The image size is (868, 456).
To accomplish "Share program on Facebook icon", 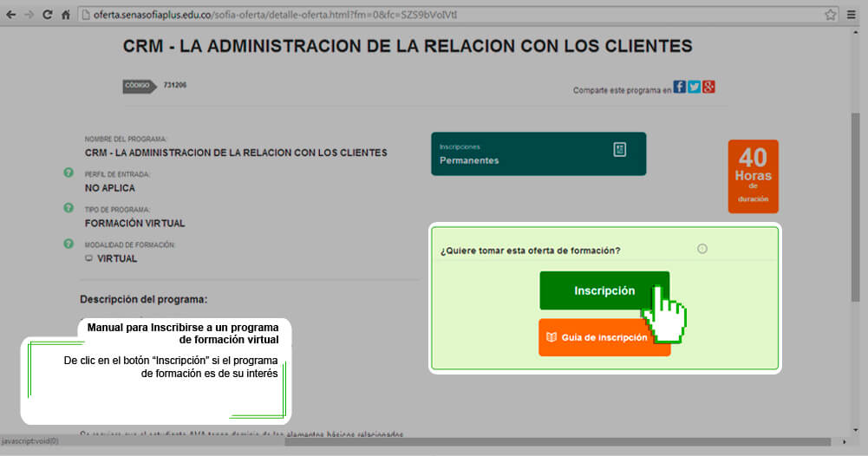I will point(680,87).
